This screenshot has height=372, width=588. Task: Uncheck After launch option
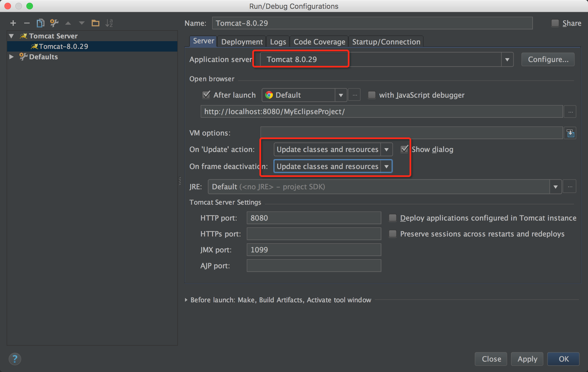[x=206, y=95]
